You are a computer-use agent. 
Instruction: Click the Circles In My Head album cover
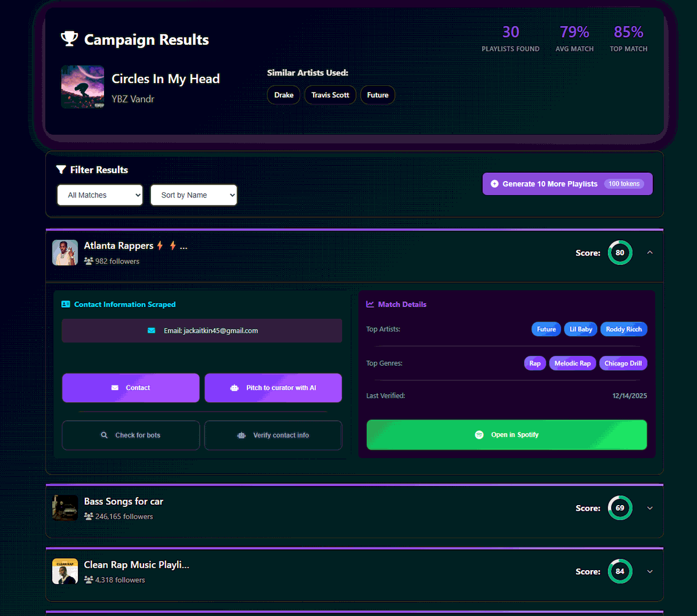point(82,87)
